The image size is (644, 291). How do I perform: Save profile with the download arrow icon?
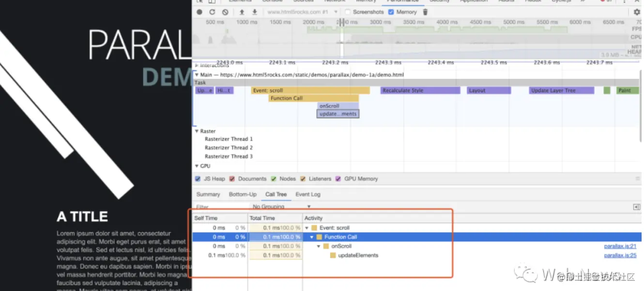pos(254,12)
